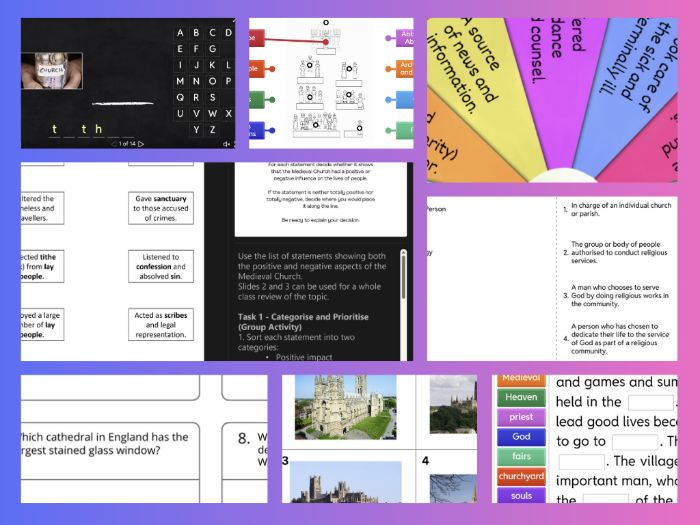This screenshot has width=700, height=525.
Task: Click definition 2 'The group or body of people'
Action: pos(619,252)
